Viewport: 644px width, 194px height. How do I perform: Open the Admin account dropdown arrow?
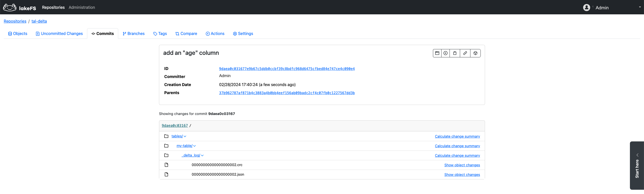[640, 7]
